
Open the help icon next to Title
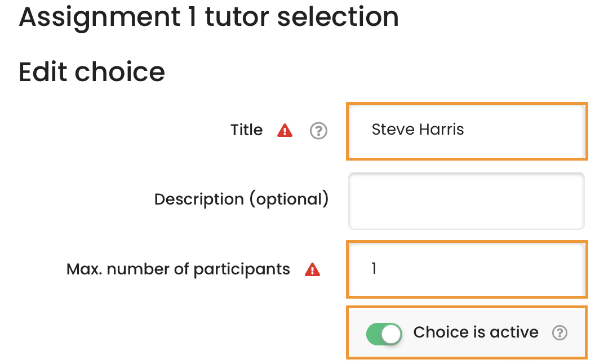click(318, 131)
